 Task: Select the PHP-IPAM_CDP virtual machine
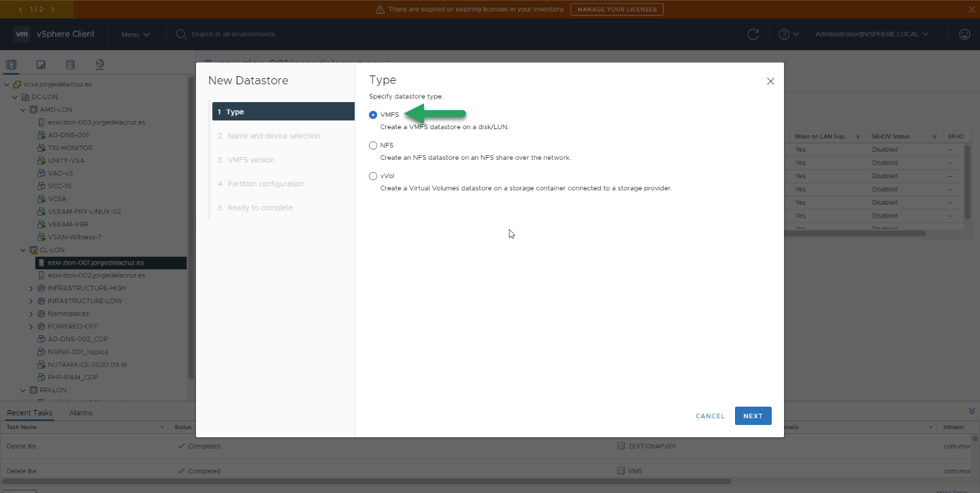73,377
